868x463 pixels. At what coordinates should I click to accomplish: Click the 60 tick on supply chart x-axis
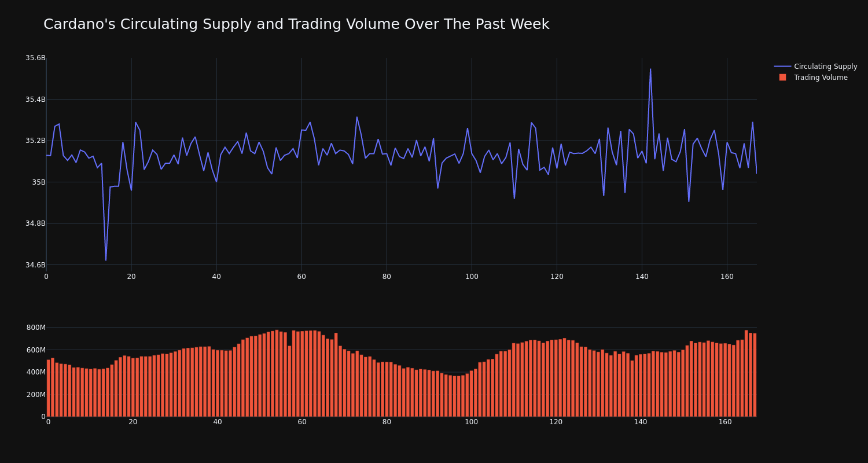(x=301, y=277)
